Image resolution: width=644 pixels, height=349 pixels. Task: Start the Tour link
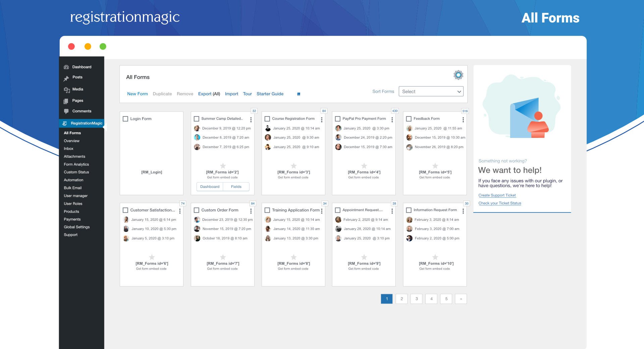pyautogui.click(x=248, y=94)
